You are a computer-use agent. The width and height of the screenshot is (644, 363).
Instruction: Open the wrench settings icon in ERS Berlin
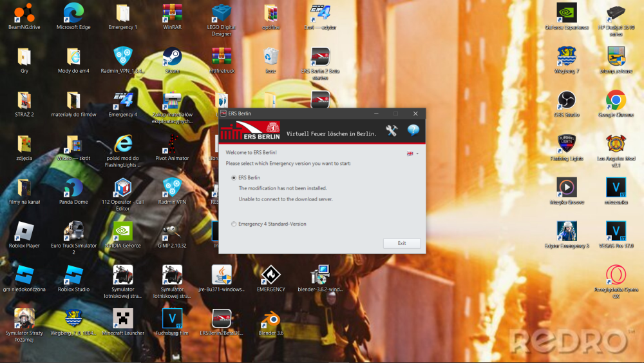click(x=392, y=131)
